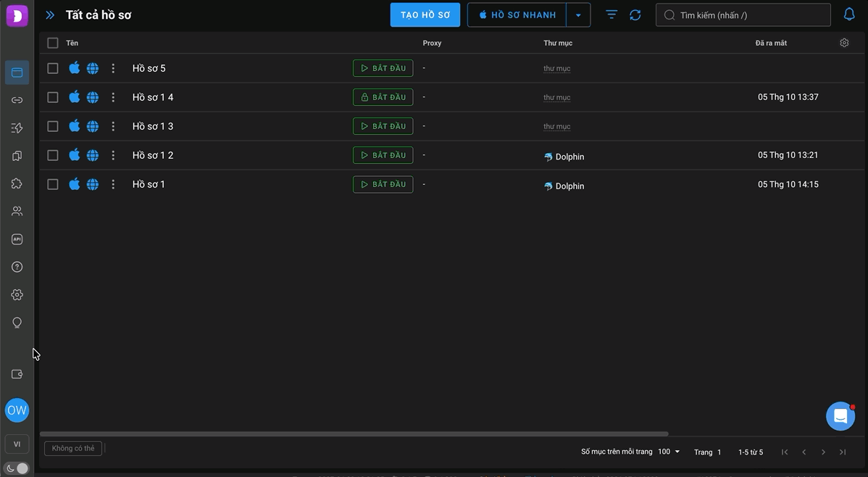Tick the checkbox for Hồ sơ 5
868x477 pixels.
tap(53, 68)
